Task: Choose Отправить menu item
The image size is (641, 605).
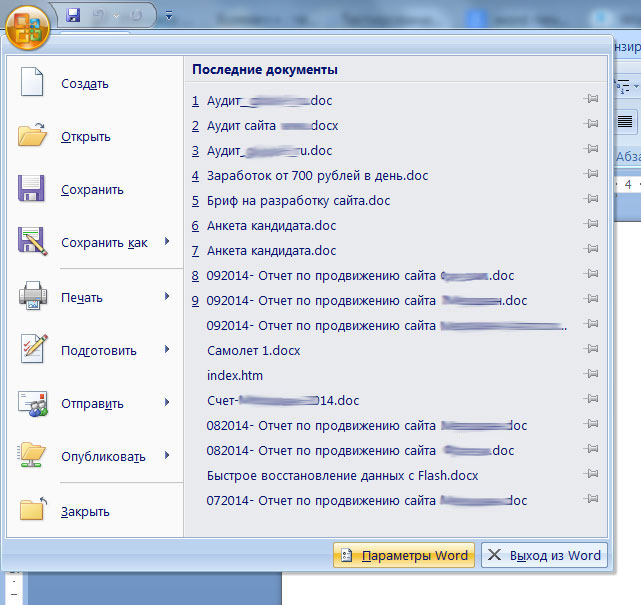Action: [x=95, y=403]
